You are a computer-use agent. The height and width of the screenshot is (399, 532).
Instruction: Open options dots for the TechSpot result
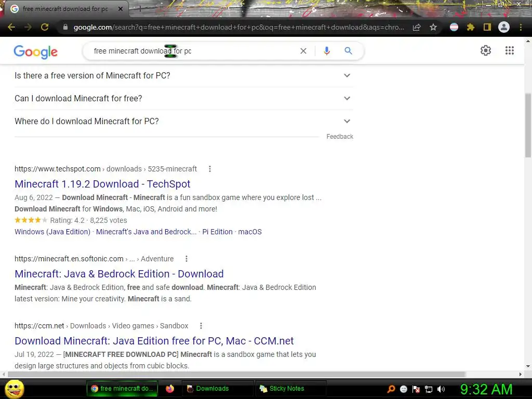click(210, 169)
